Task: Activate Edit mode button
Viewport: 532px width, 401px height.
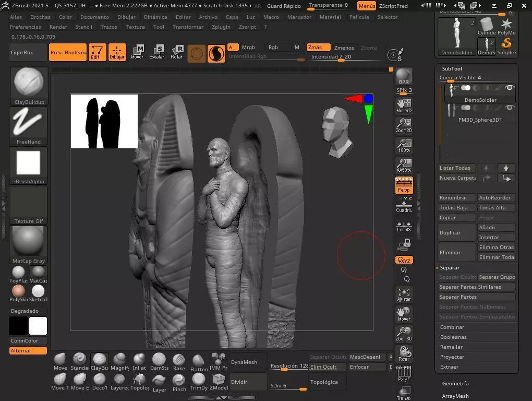Action: (x=97, y=52)
